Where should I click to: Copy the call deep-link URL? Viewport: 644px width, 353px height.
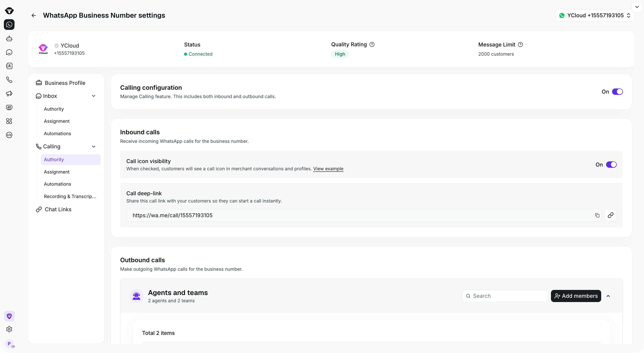[x=597, y=216]
